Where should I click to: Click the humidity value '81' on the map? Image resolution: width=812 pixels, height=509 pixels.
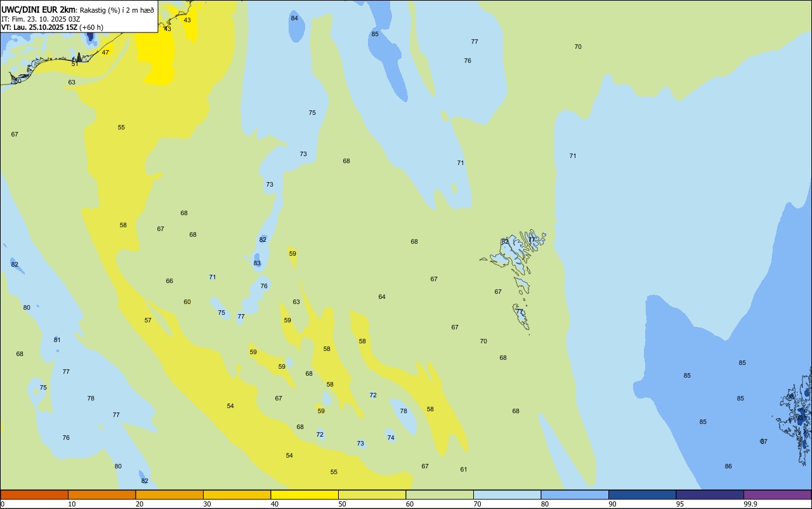click(x=57, y=340)
